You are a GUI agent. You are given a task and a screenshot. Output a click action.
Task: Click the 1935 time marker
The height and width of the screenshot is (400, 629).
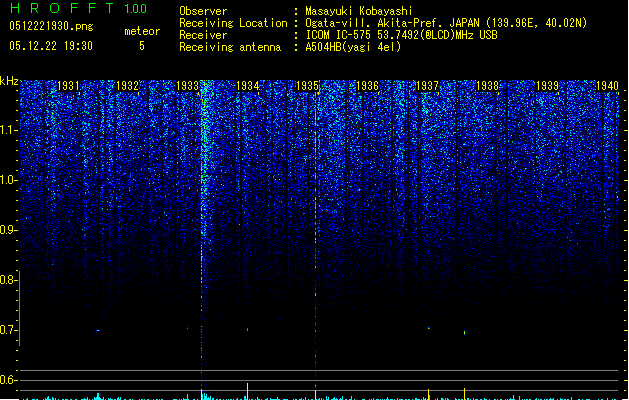307,86
